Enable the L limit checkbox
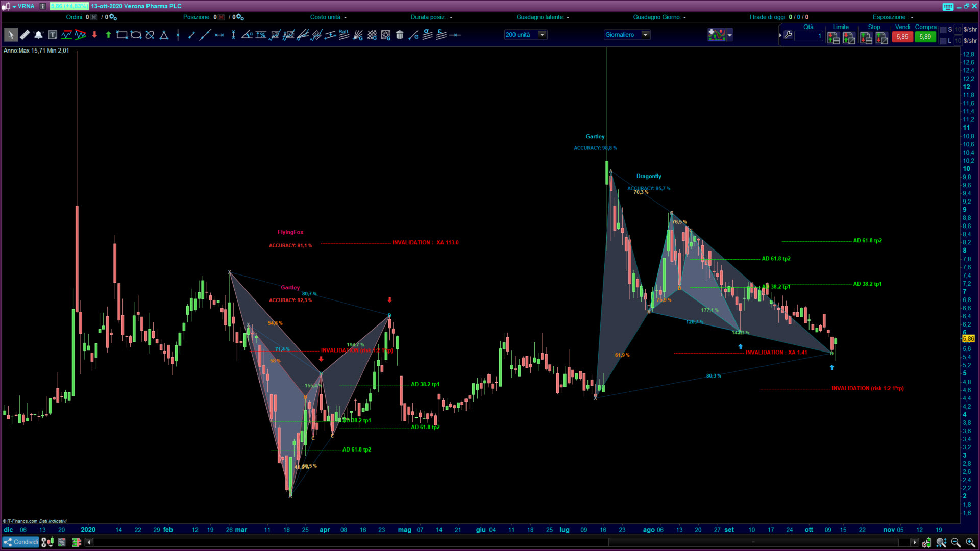The image size is (980, 551). (943, 41)
